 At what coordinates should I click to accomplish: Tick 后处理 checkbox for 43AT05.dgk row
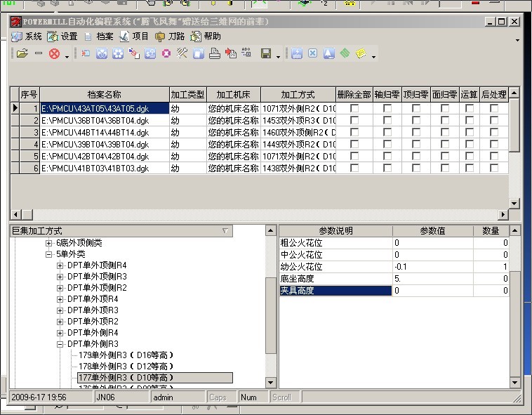coord(494,108)
